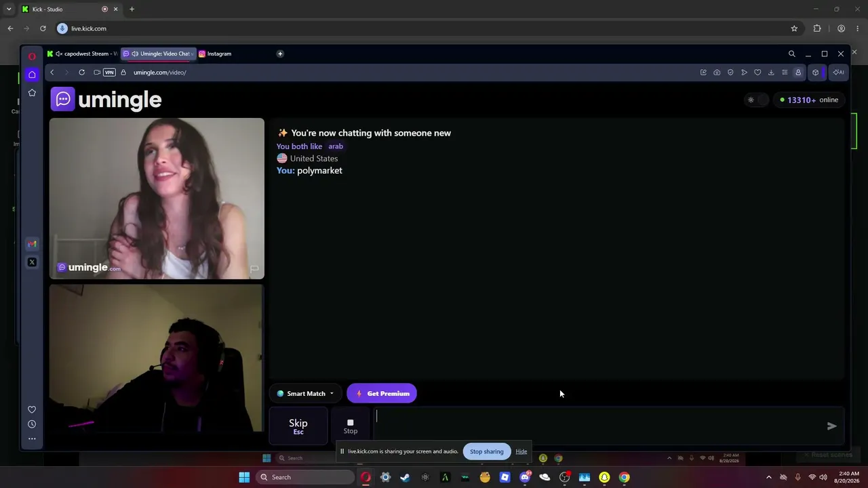868x488 pixels.
Task: Open the Windows Start menu
Action: (x=244, y=477)
